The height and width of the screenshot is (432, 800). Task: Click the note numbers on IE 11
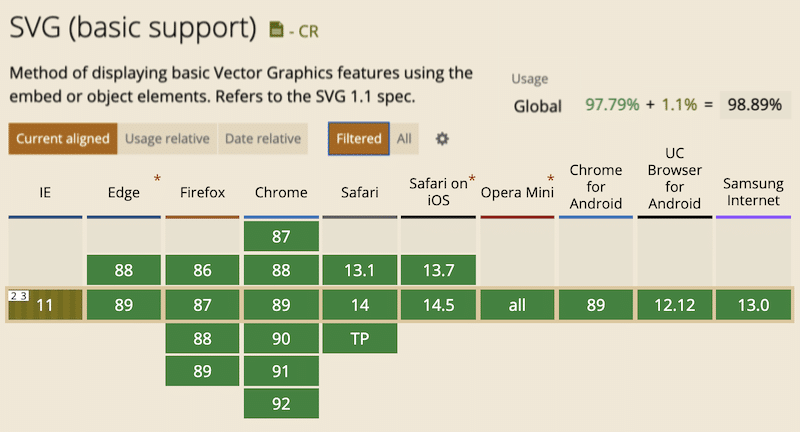(17, 294)
